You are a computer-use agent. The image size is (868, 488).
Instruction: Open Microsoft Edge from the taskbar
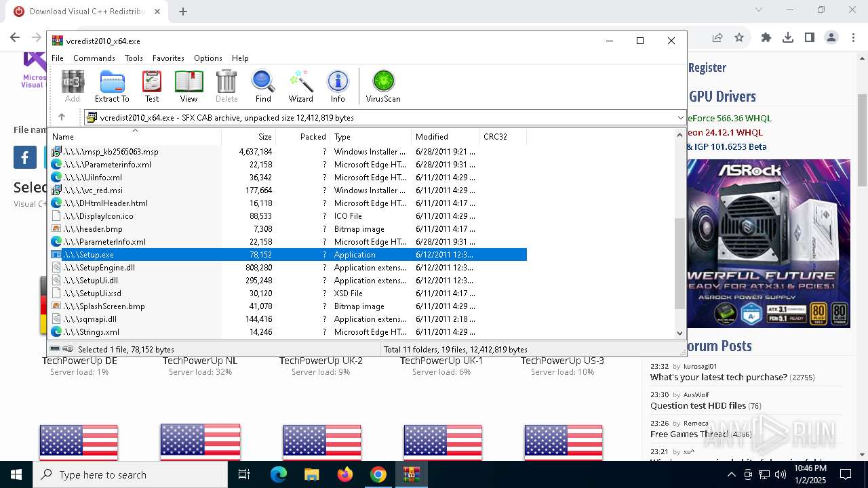coord(278,474)
